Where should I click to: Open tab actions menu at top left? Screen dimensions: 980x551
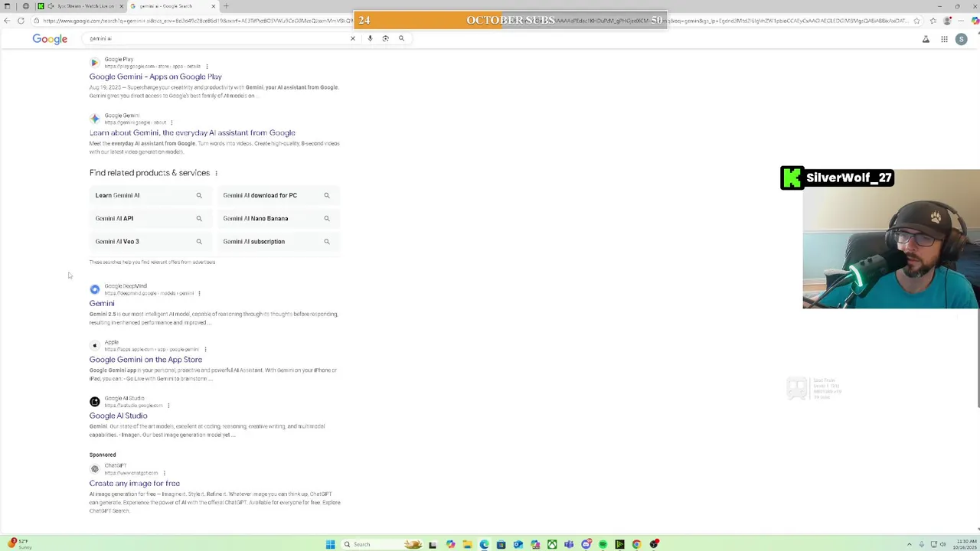[x=7, y=6]
